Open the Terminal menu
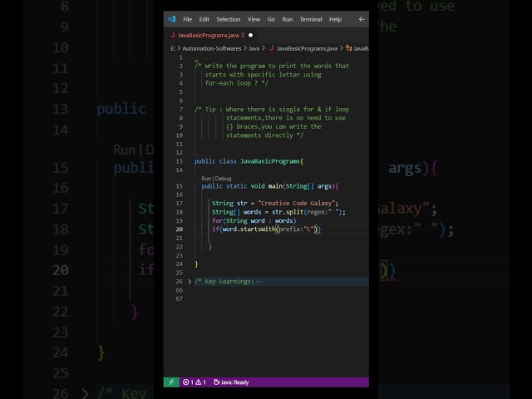 pos(311,19)
